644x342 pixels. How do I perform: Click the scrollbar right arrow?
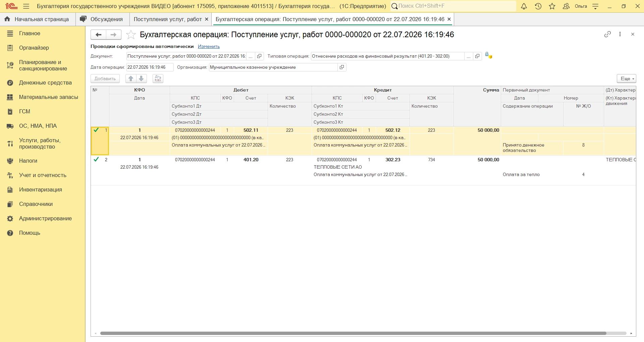(x=631, y=333)
